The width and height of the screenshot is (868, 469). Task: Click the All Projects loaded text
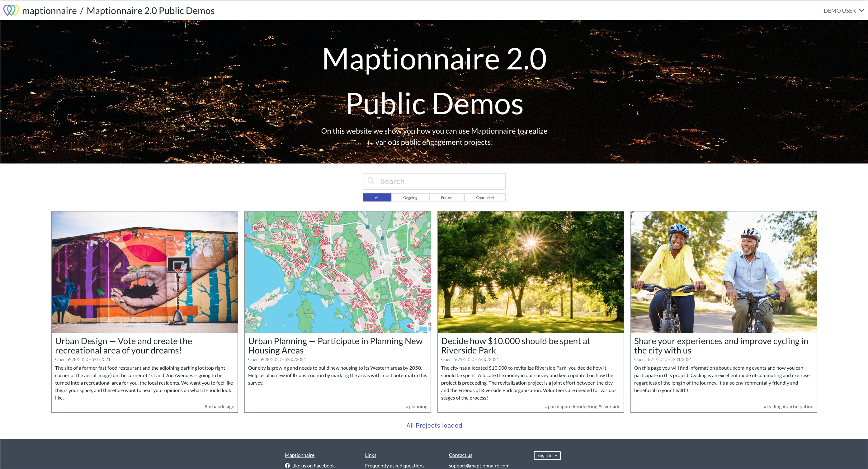click(x=434, y=425)
